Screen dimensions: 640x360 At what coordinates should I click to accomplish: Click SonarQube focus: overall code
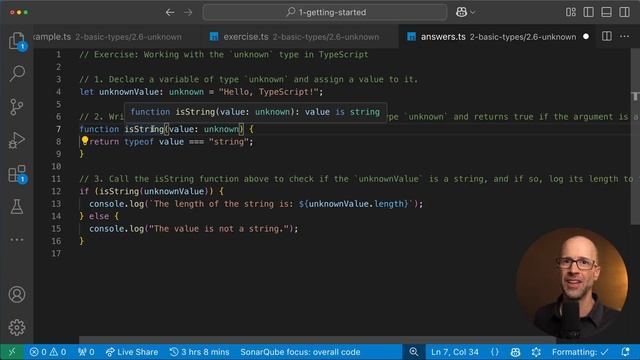click(x=300, y=352)
